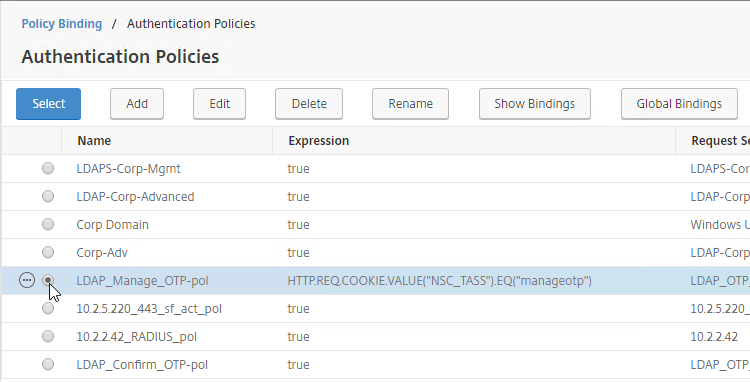Select the LDAPS-Corp-Mgmt radio button
This screenshot has height=382, width=750.
tap(48, 168)
